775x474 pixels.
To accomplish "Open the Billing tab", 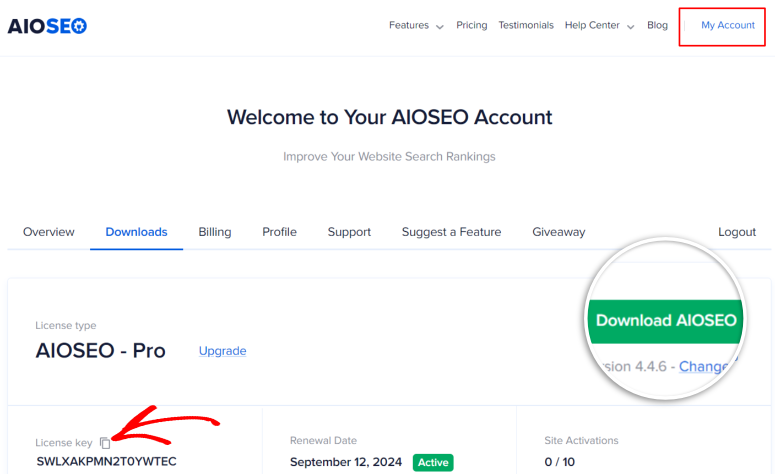I will click(214, 232).
